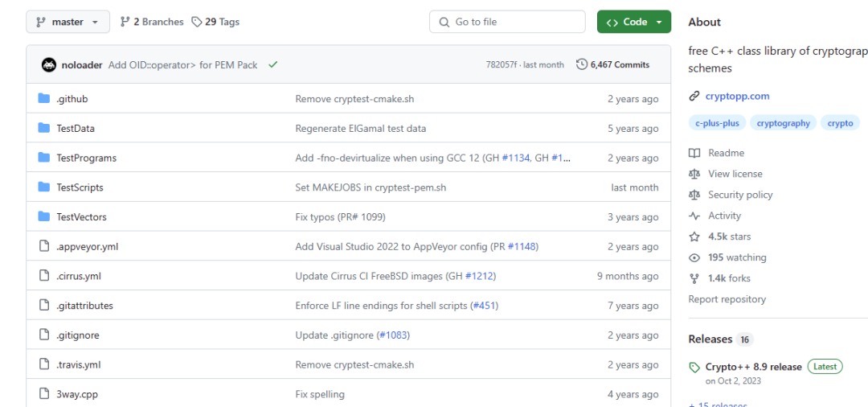Select the cryptography topic tag
Viewport: 868px width, 407px height.
point(784,123)
